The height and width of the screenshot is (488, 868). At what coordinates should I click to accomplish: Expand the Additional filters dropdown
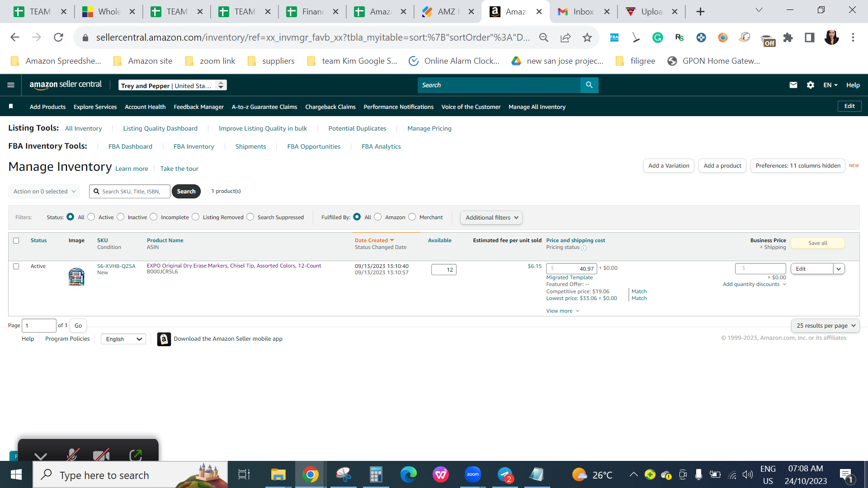[x=491, y=218]
